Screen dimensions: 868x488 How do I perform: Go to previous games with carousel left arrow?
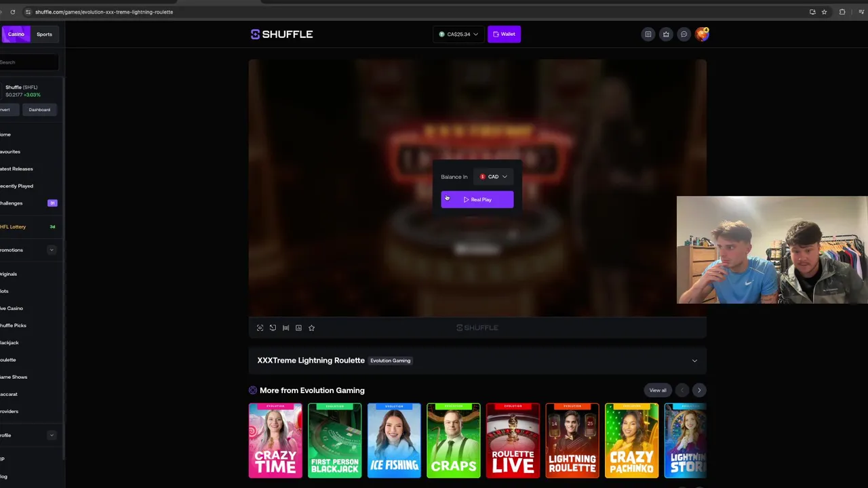coord(682,390)
